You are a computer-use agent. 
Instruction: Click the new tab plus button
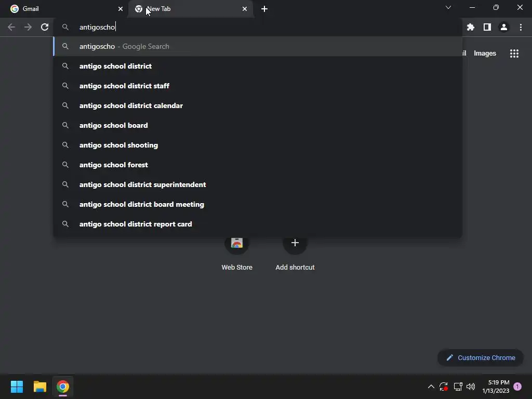(x=264, y=9)
